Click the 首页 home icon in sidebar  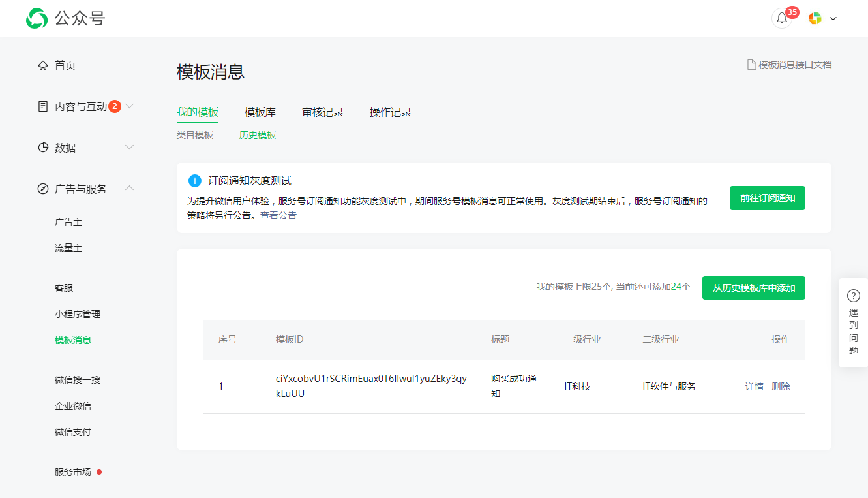click(x=43, y=65)
